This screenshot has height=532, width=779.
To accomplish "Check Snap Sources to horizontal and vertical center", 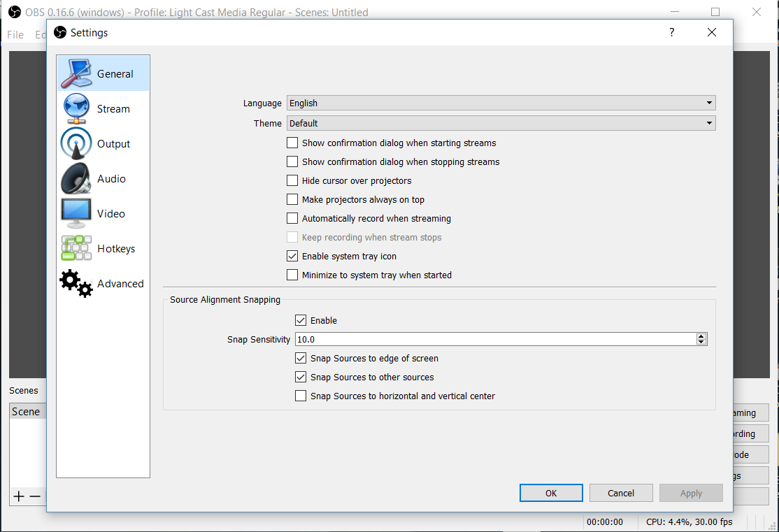I will (x=301, y=396).
